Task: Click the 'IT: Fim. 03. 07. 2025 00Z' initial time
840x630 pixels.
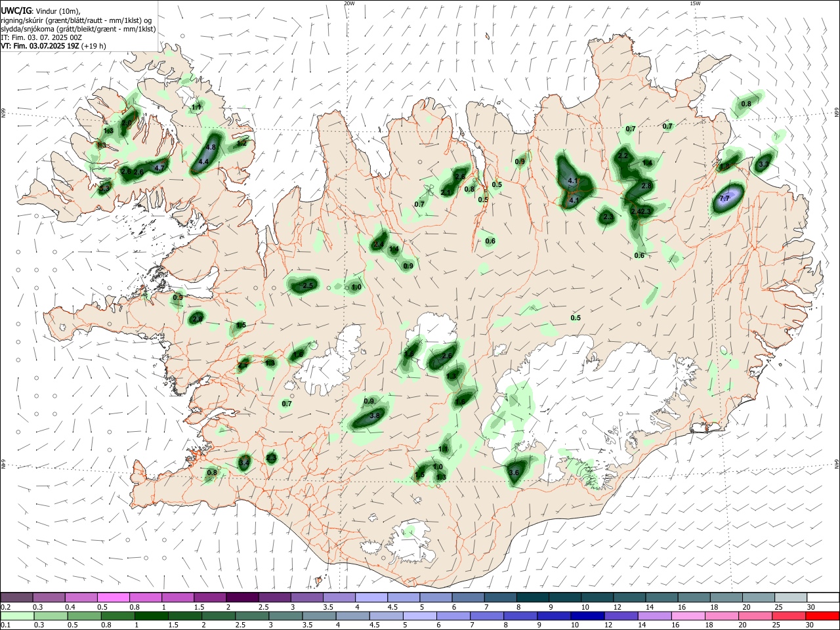Action: [x=41, y=37]
